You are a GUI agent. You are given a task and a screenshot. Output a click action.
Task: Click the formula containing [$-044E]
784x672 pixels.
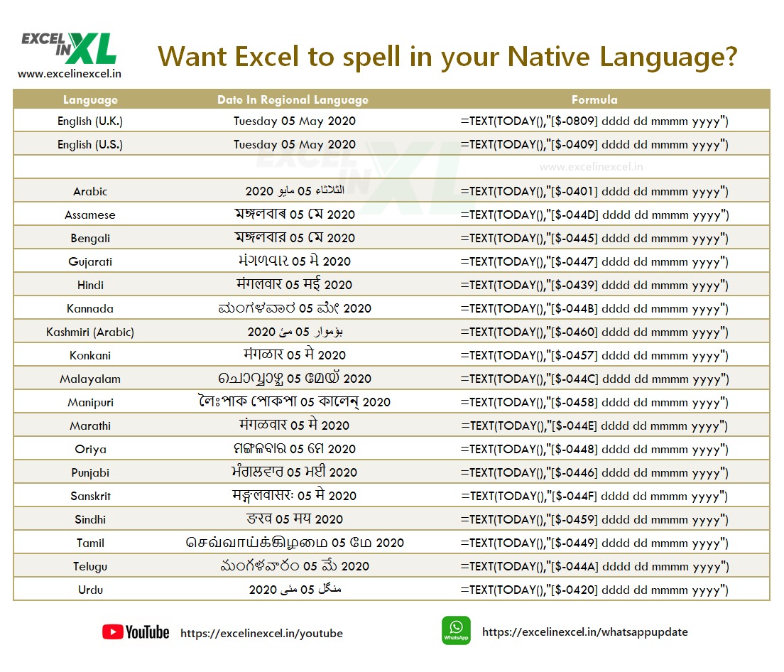tap(594, 426)
